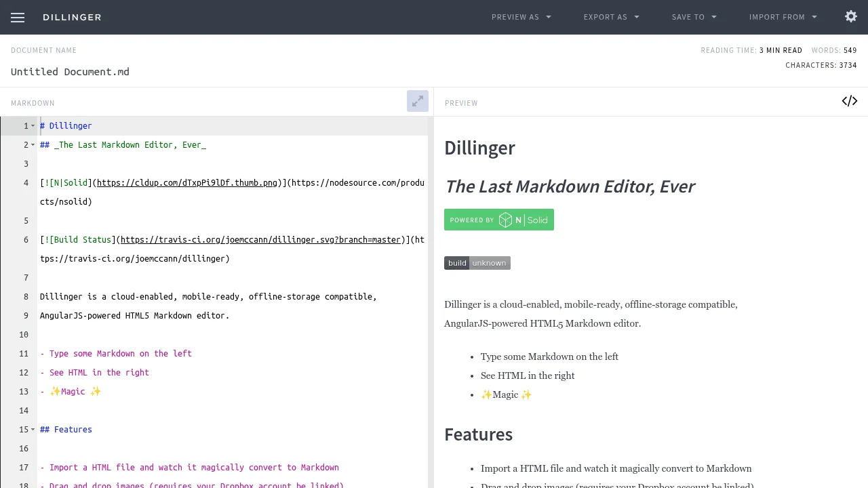Click the Features heading in preview
The image size is (868, 488).
point(478,434)
